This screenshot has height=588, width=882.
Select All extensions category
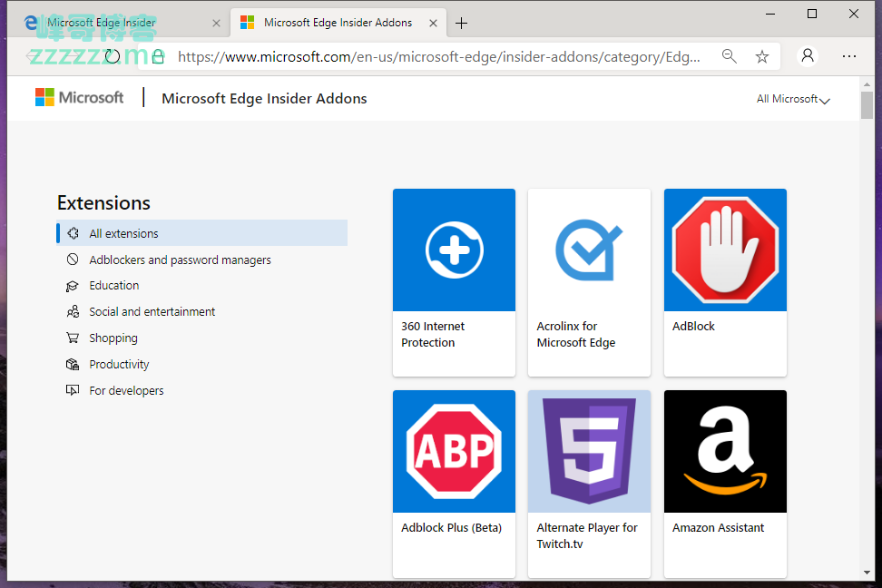[202, 233]
